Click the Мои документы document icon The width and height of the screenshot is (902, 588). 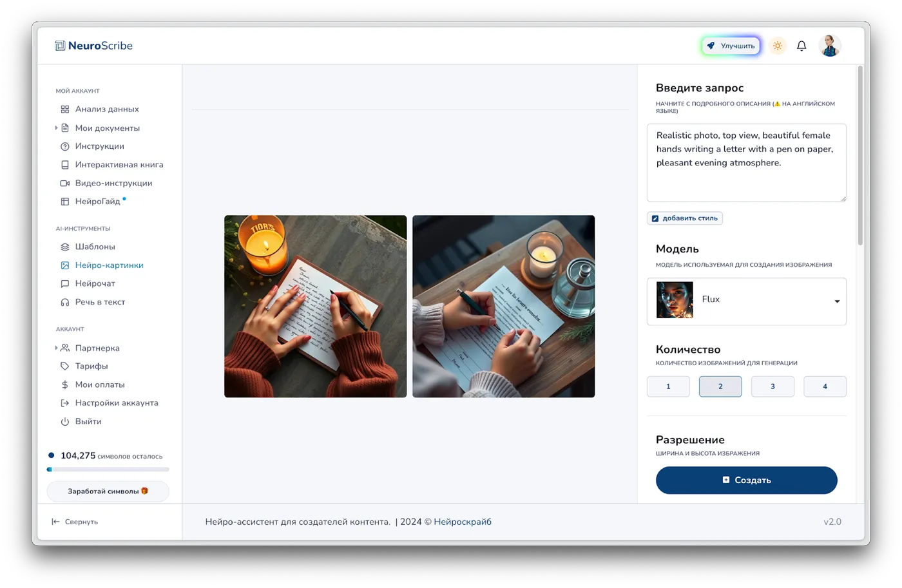point(65,128)
